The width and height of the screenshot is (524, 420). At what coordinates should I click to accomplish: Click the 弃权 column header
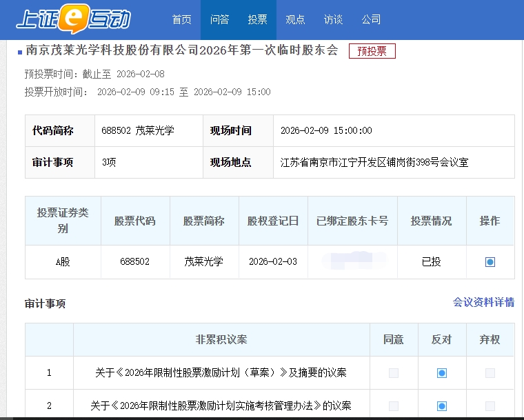[x=490, y=339]
